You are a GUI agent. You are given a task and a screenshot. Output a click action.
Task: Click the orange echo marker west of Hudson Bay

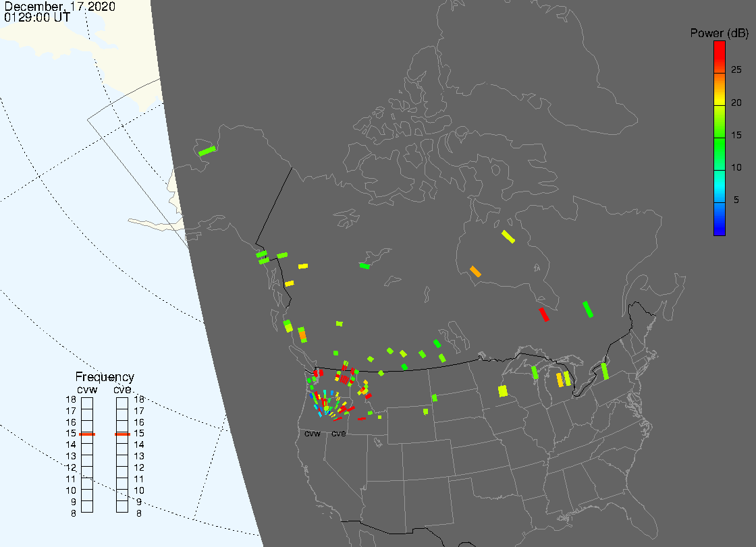point(475,271)
